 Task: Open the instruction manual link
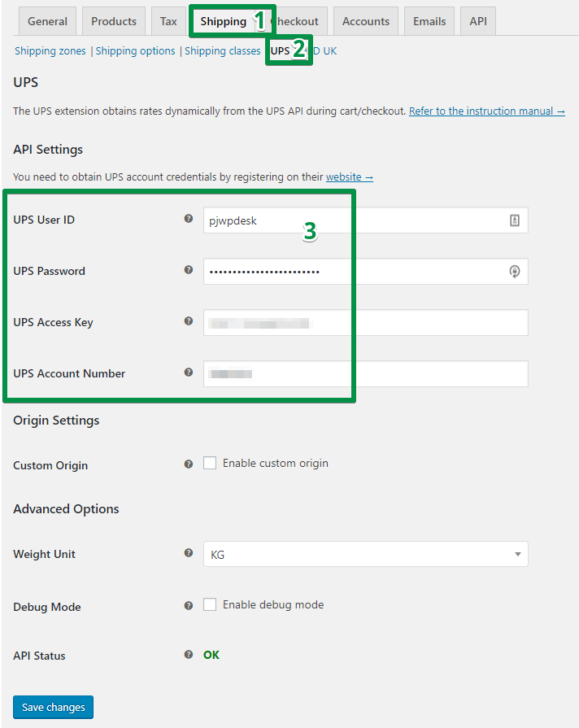[486, 111]
